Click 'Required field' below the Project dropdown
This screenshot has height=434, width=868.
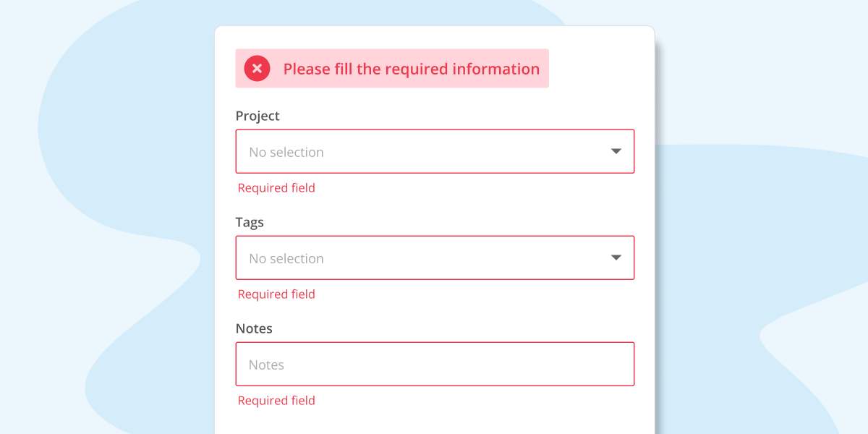[276, 187]
